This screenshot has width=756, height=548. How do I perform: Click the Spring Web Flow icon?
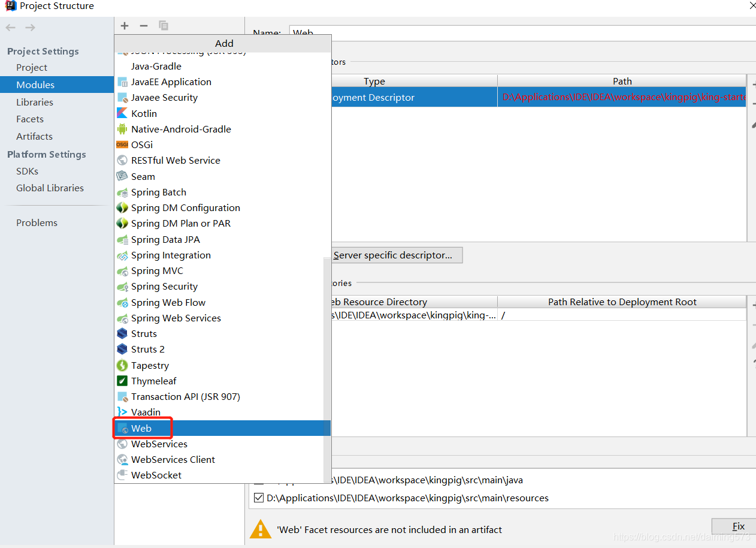122,302
